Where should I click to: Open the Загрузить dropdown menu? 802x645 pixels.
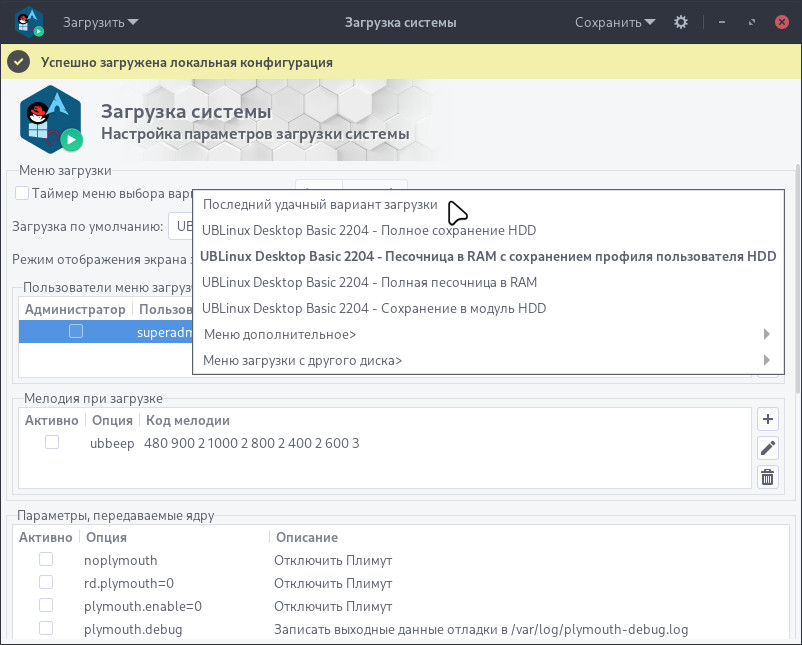tap(100, 23)
